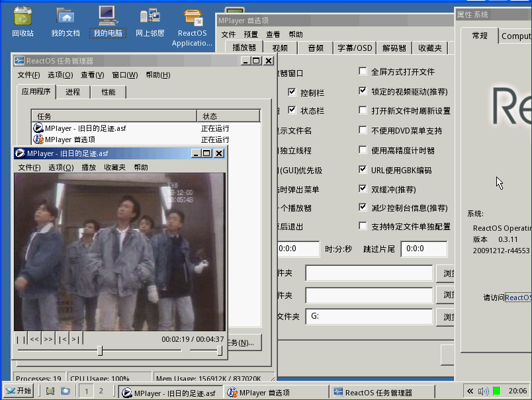Switch to the 性能 tab in Task Manager
Viewport: 532px width, 400px height.
pos(109,92)
